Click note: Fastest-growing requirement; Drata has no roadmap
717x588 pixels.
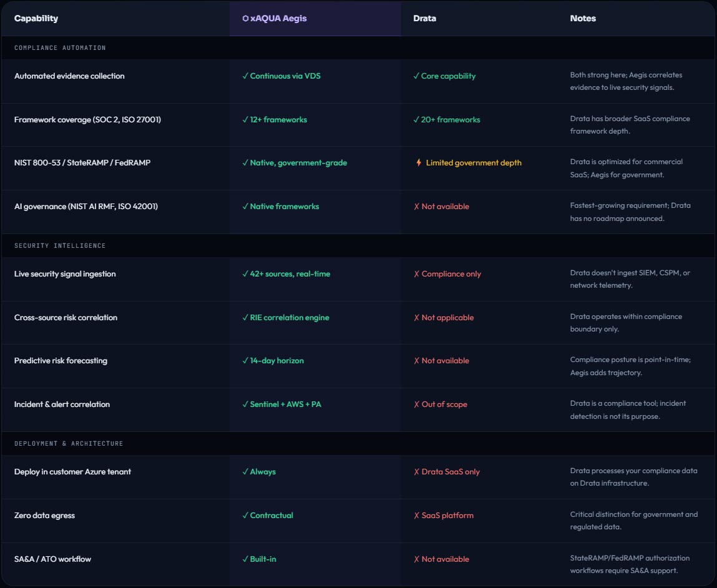pyautogui.click(x=631, y=212)
